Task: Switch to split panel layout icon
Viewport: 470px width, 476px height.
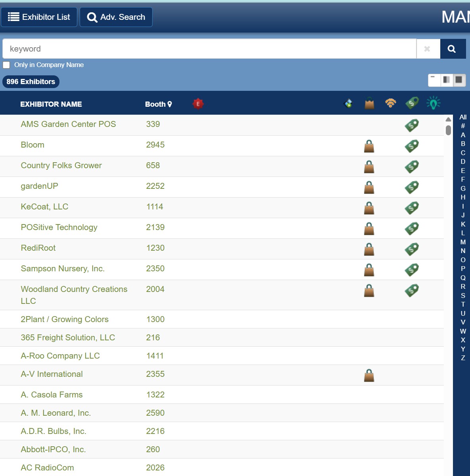Action: (447, 80)
